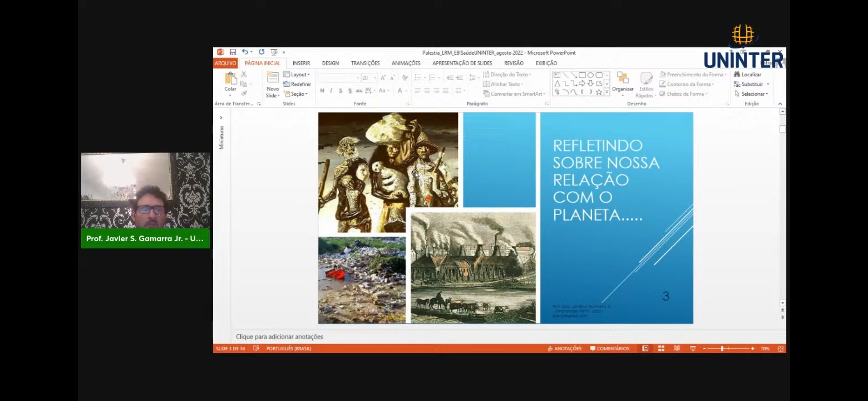Toggle the Comentários pane

(x=609, y=349)
